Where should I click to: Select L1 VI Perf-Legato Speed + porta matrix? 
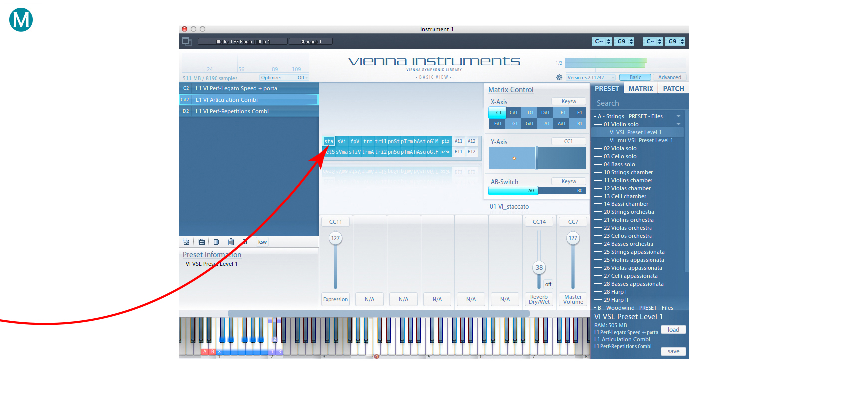click(x=248, y=88)
